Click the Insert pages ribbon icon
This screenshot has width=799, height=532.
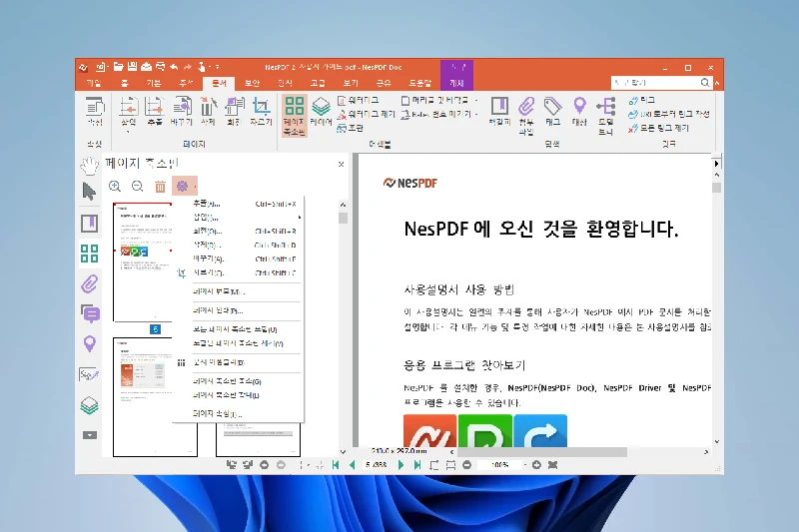[129, 111]
